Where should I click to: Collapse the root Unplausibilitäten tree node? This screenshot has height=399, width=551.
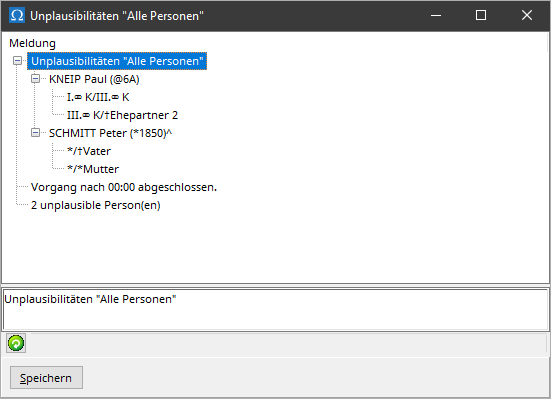tap(18, 61)
